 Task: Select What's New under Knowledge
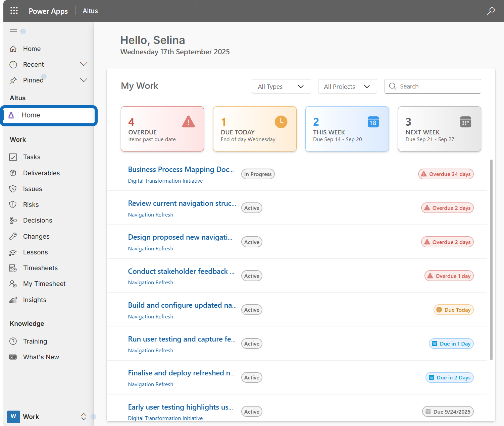pos(41,357)
